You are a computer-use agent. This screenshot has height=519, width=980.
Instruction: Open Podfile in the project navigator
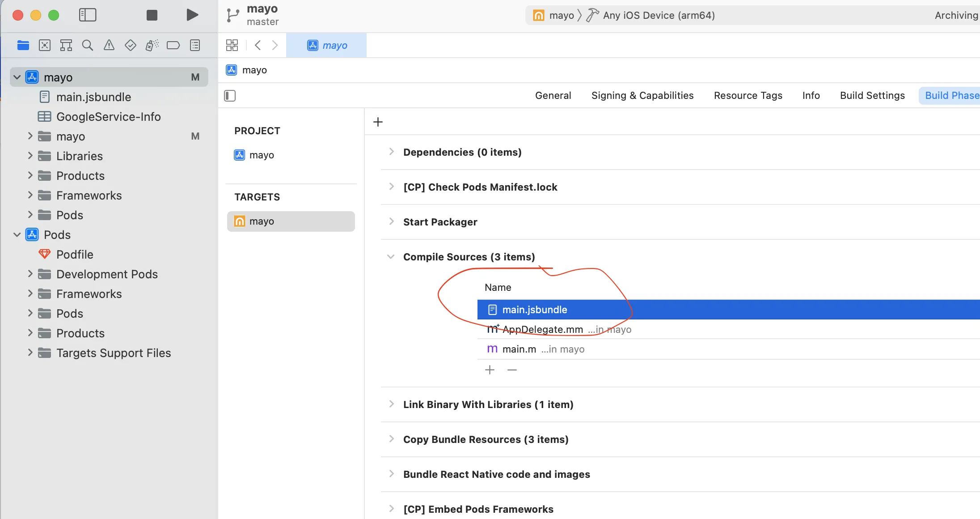[75, 255]
